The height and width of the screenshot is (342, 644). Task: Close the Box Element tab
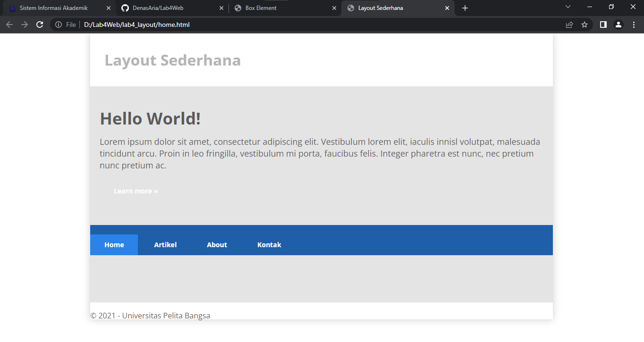[x=334, y=8]
